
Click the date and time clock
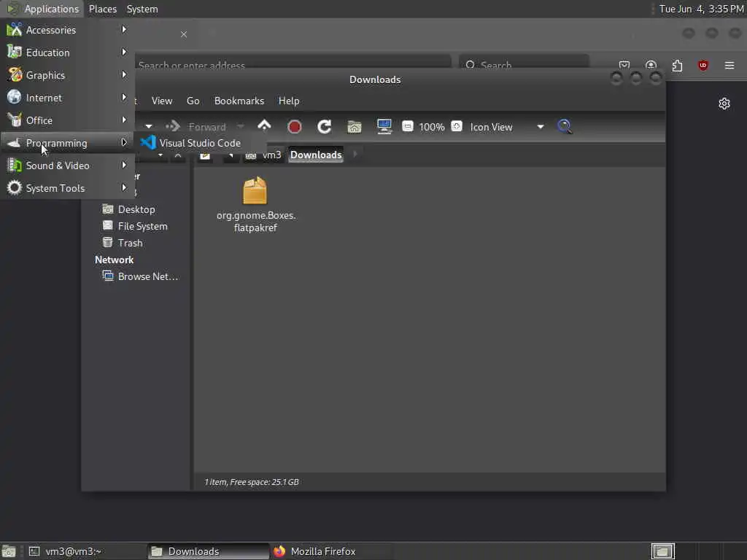[701, 9]
